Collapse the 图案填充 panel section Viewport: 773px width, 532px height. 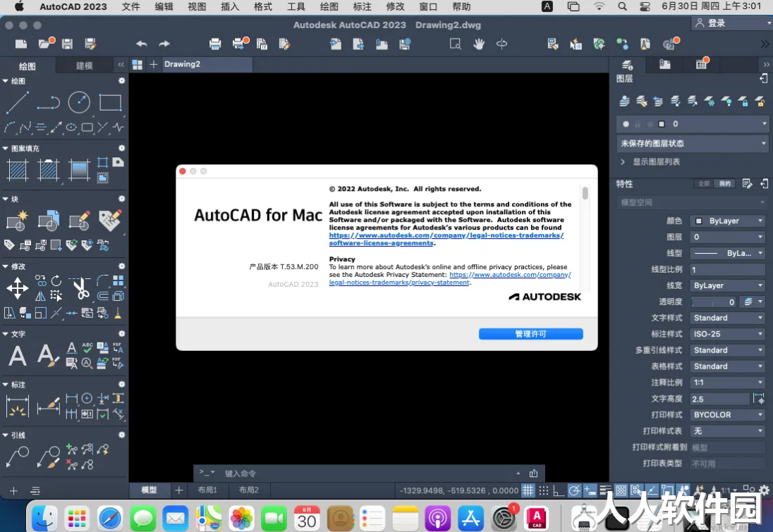(6, 148)
